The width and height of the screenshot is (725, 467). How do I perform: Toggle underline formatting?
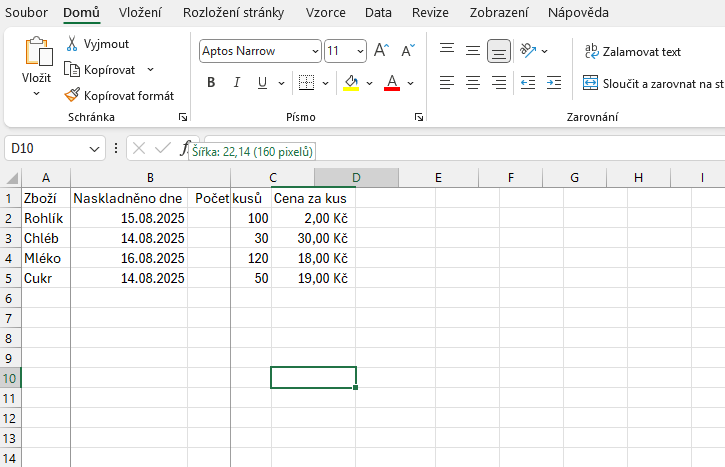(x=262, y=83)
